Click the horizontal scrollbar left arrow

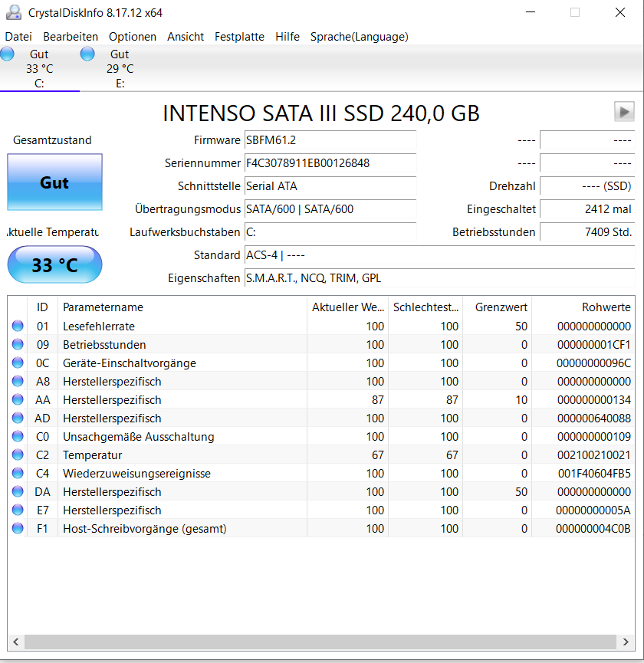click(15, 642)
